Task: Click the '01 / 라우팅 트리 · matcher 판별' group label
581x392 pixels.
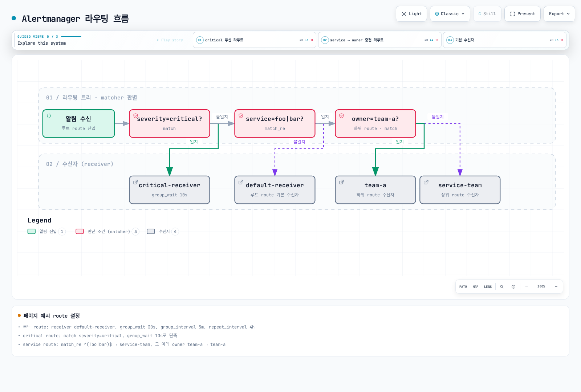Action: click(x=92, y=98)
